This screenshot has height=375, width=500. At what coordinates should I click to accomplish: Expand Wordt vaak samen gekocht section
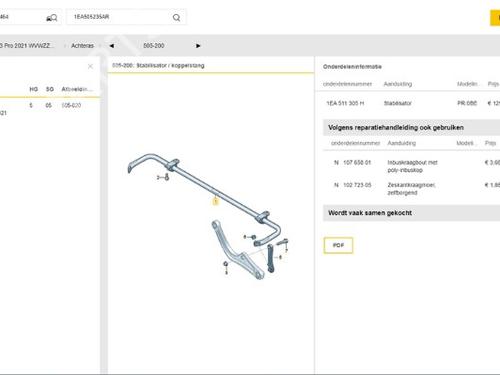(x=411, y=213)
